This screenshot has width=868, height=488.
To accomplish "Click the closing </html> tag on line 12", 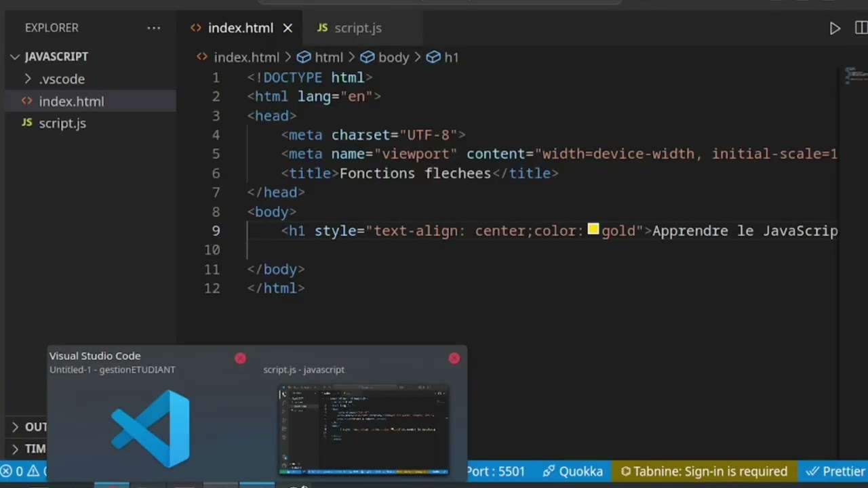I will pyautogui.click(x=276, y=289).
